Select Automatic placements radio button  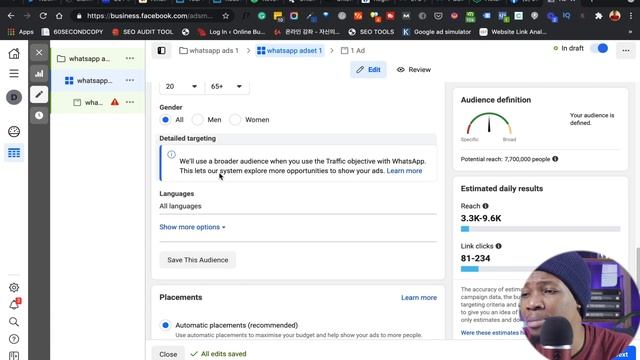tap(165, 325)
